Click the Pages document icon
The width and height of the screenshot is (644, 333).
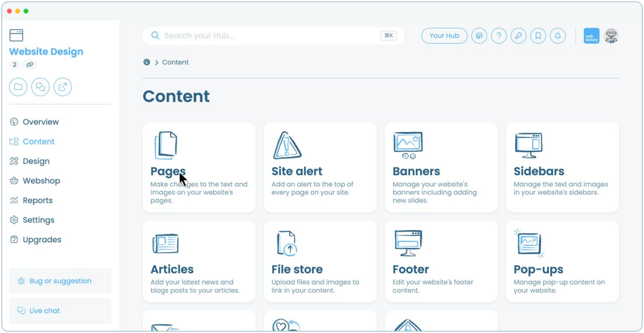pos(166,146)
